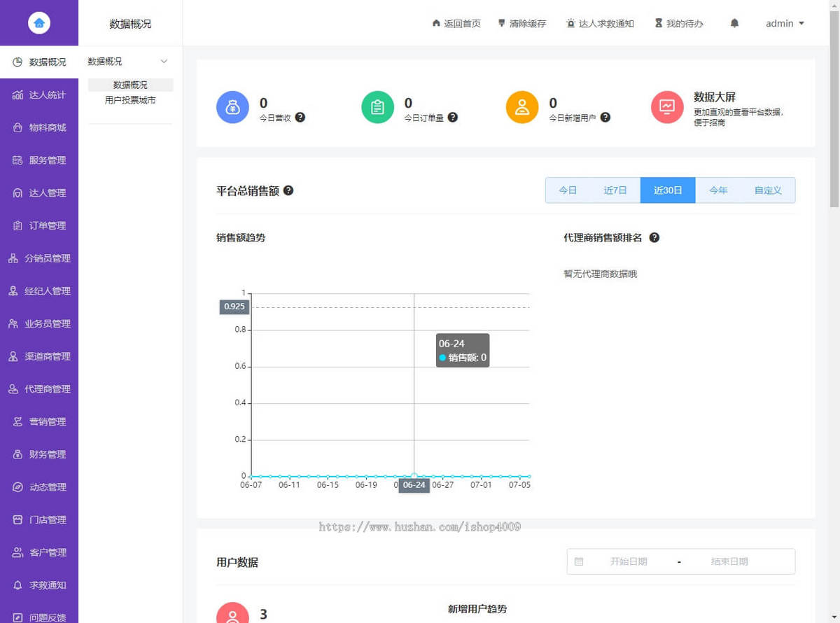Click the 求救通知 bell sidebar icon
The width and height of the screenshot is (840, 623).
(17, 585)
